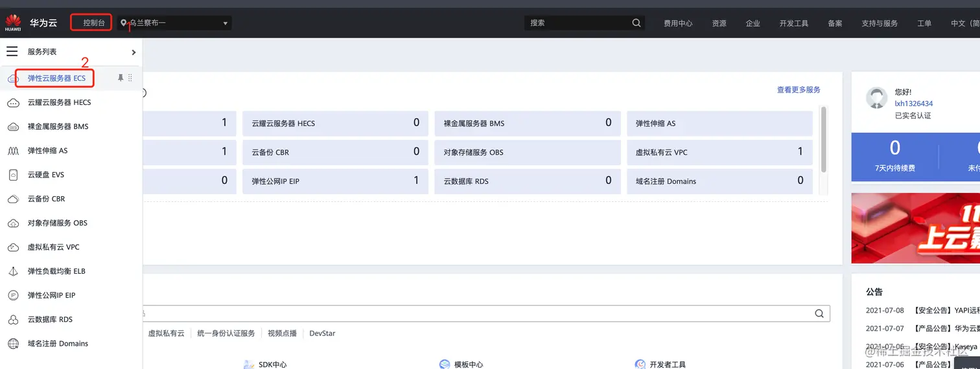The image size is (980, 369).
Task: Click the red 上云 promotional banner
Action: pos(916,228)
